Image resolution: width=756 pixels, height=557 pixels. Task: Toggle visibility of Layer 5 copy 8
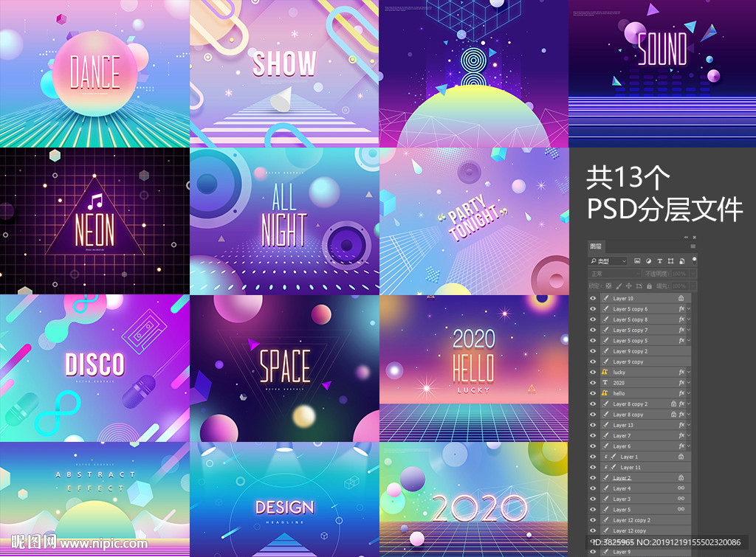point(593,319)
